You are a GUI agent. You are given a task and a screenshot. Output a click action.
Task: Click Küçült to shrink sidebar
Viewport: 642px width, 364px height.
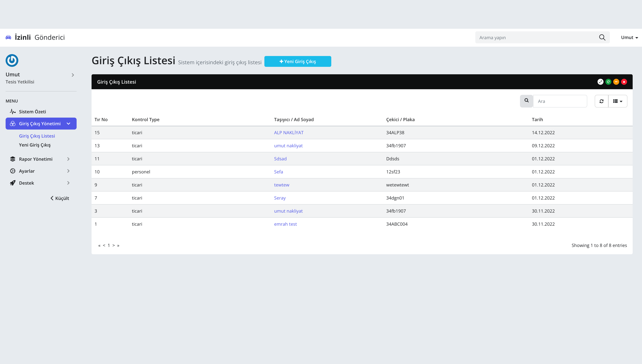(60, 198)
